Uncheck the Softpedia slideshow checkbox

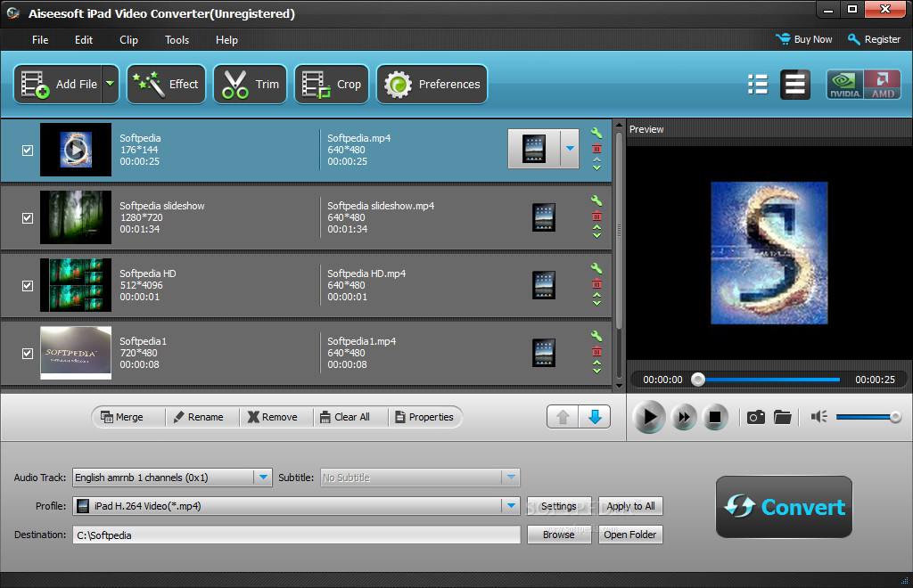click(x=28, y=218)
